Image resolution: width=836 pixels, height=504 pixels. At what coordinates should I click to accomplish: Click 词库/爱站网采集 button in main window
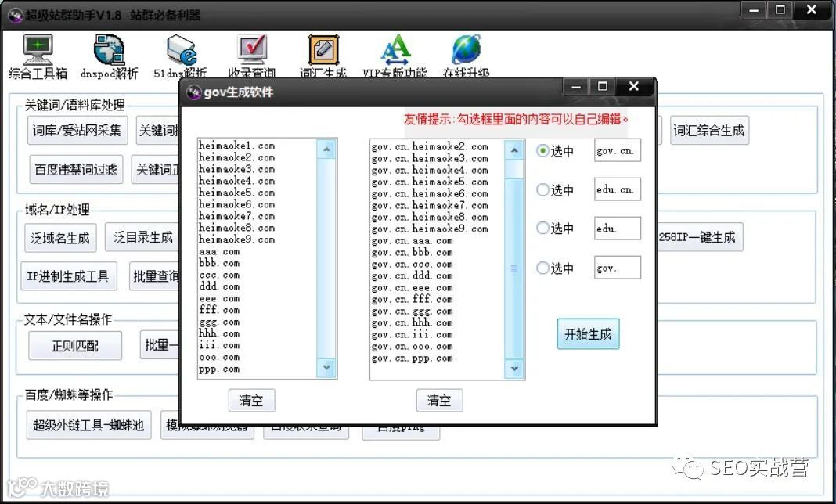click(x=77, y=130)
